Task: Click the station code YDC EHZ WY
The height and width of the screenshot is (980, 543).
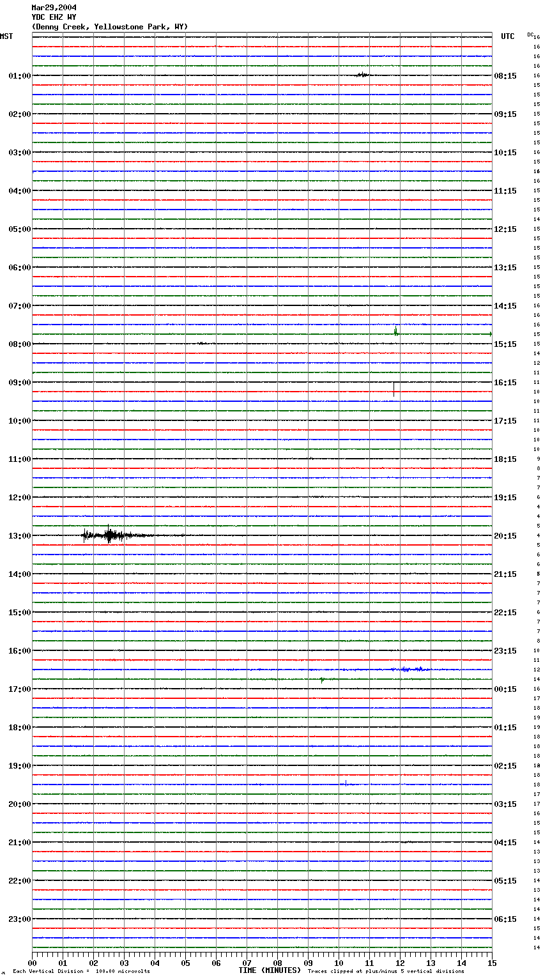Action: click(54, 17)
